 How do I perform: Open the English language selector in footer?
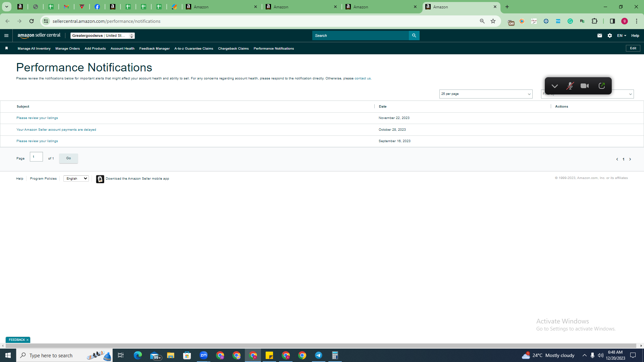tap(76, 179)
